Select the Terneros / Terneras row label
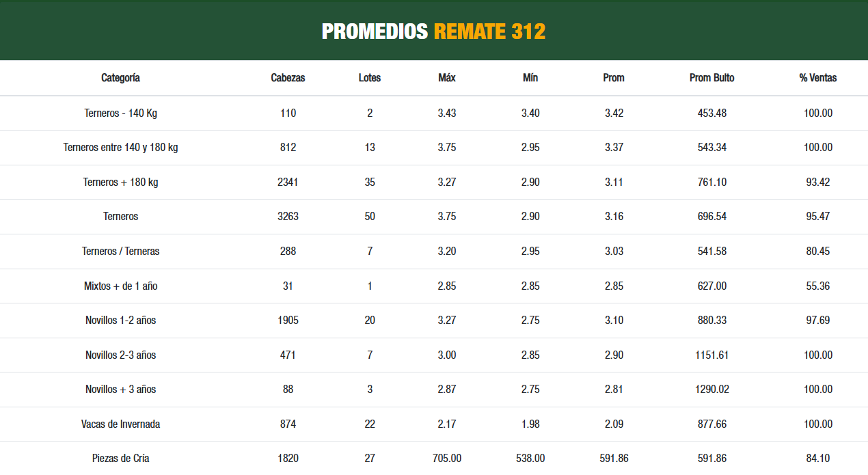868x475 pixels. click(120, 252)
